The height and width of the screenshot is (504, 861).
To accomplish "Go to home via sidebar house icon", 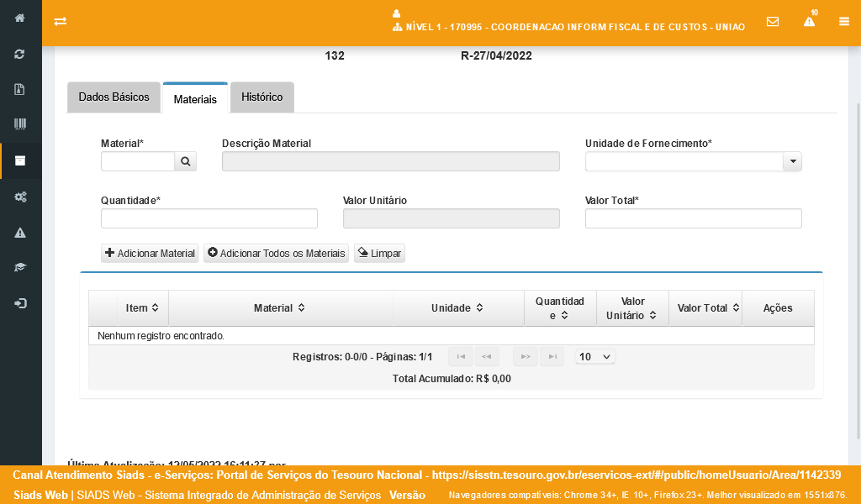I will (x=20, y=18).
